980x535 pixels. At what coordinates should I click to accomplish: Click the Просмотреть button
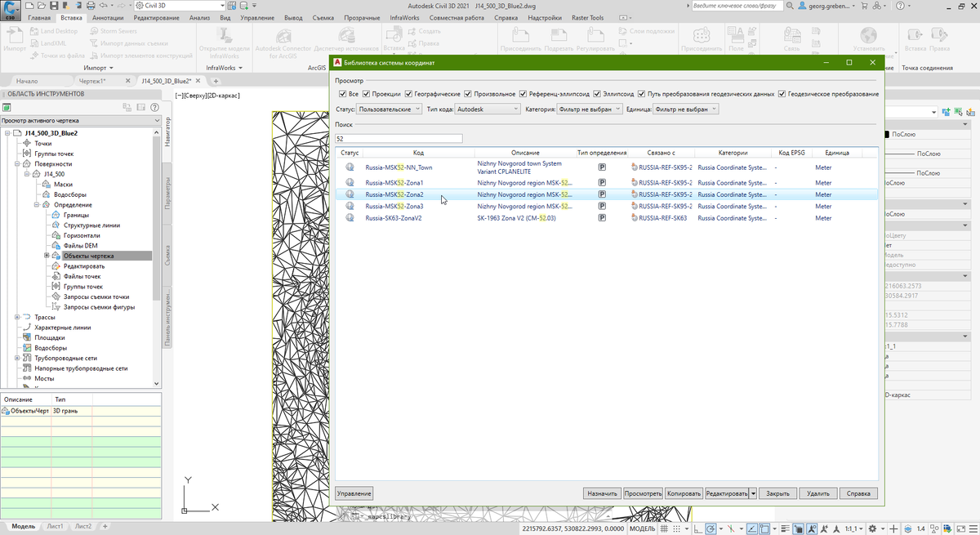pyautogui.click(x=643, y=493)
